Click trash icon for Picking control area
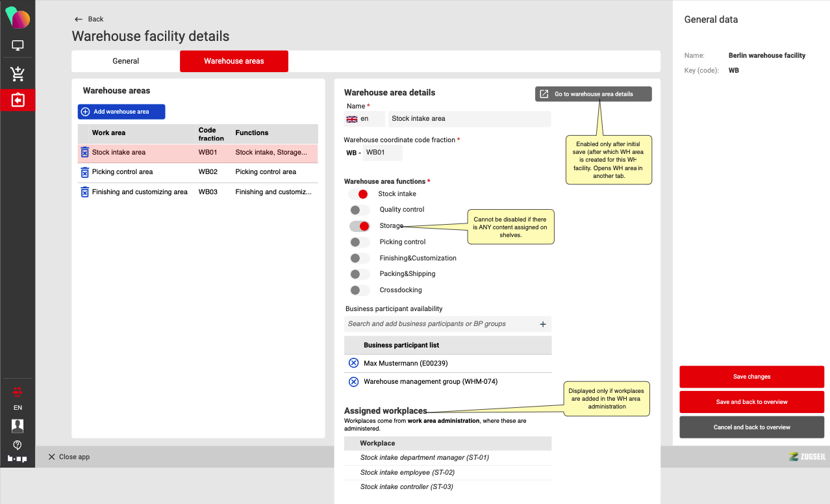Image resolution: width=830 pixels, height=504 pixels. coord(84,172)
